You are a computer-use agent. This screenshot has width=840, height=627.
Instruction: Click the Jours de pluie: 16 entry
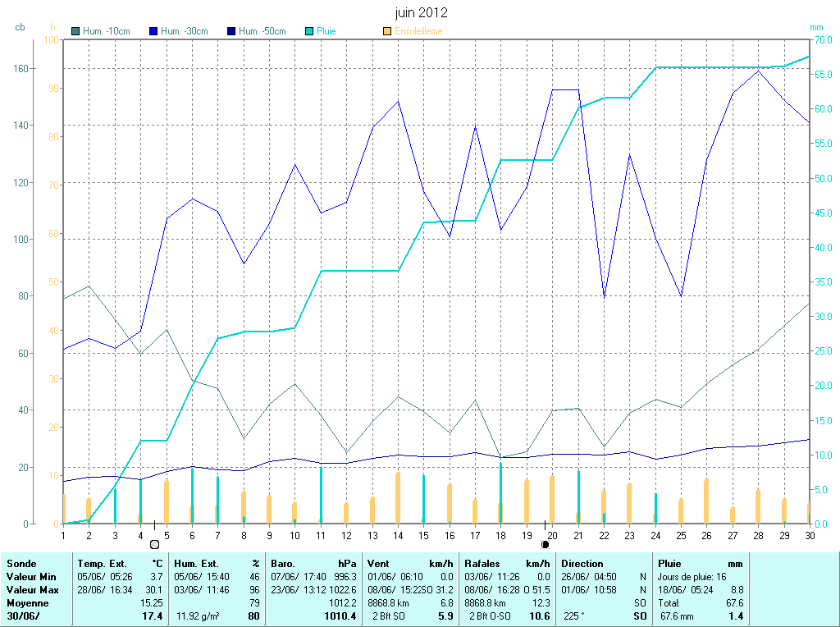tap(692, 577)
